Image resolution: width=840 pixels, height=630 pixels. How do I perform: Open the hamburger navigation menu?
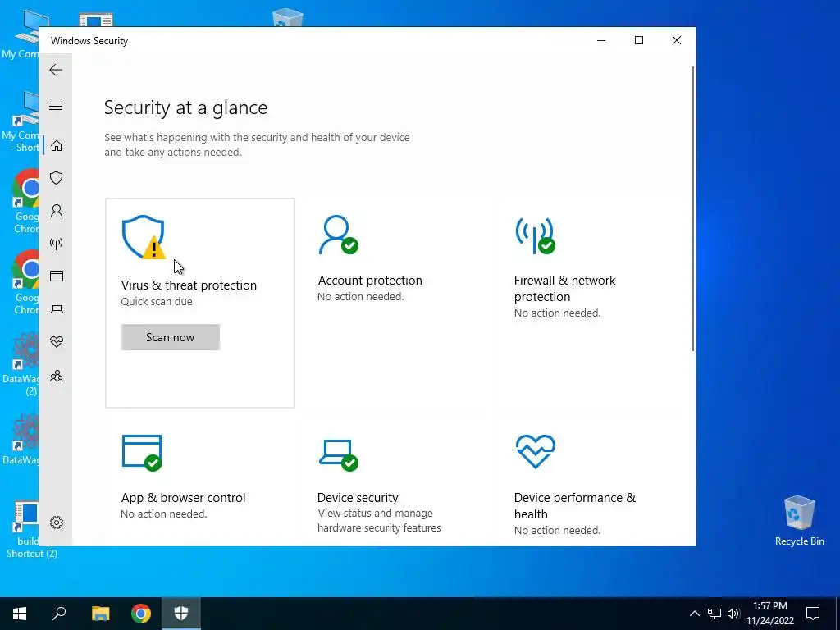point(56,106)
